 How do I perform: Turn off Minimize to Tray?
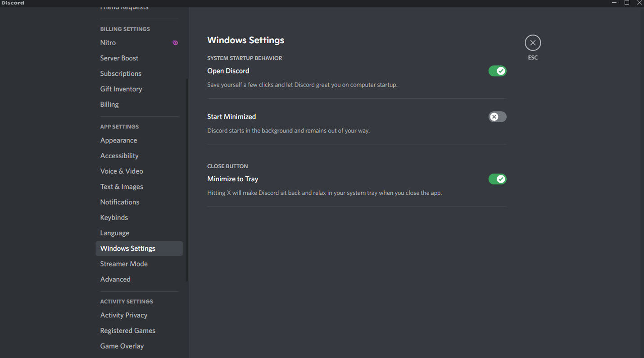[x=497, y=179]
